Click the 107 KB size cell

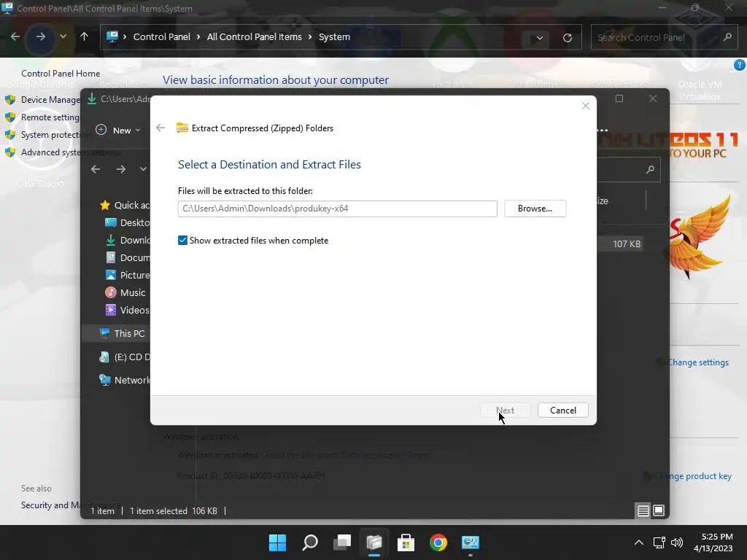pyautogui.click(x=627, y=244)
